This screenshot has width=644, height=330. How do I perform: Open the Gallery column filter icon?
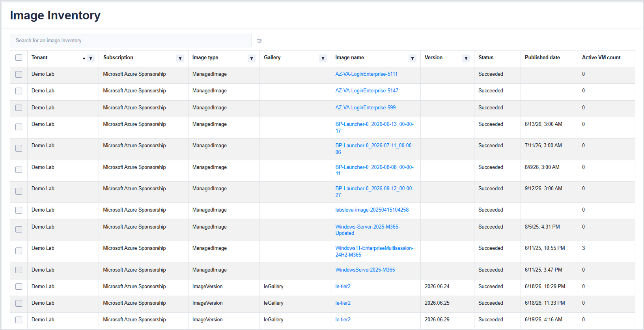[323, 58]
